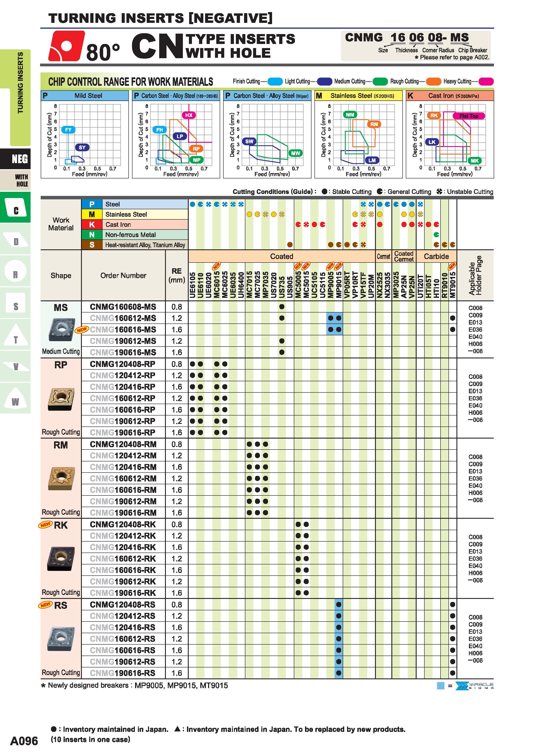Image resolution: width=534 pixels, height=756 pixels.
Task: Click order number CNMG190616-RM
Action: point(123,513)
